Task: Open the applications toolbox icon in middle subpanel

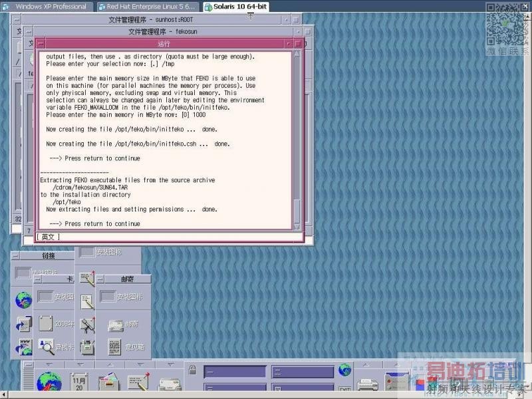Action: pyautogui.click(x=88, y=347)
